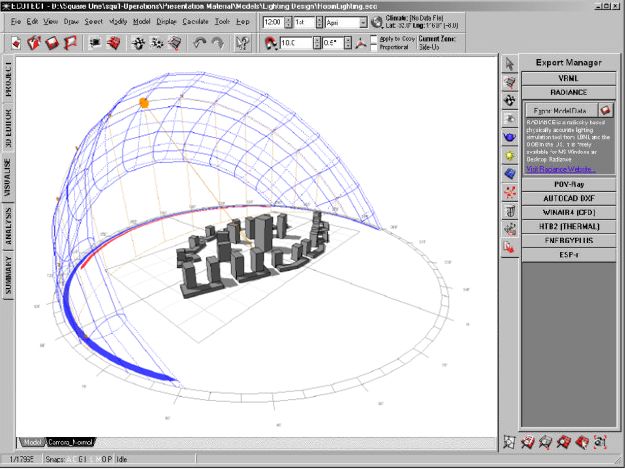Viewport: 625px width, 469px height.
Task: Click the second sun-shaped toolbar icon
Action: point(157,43)
